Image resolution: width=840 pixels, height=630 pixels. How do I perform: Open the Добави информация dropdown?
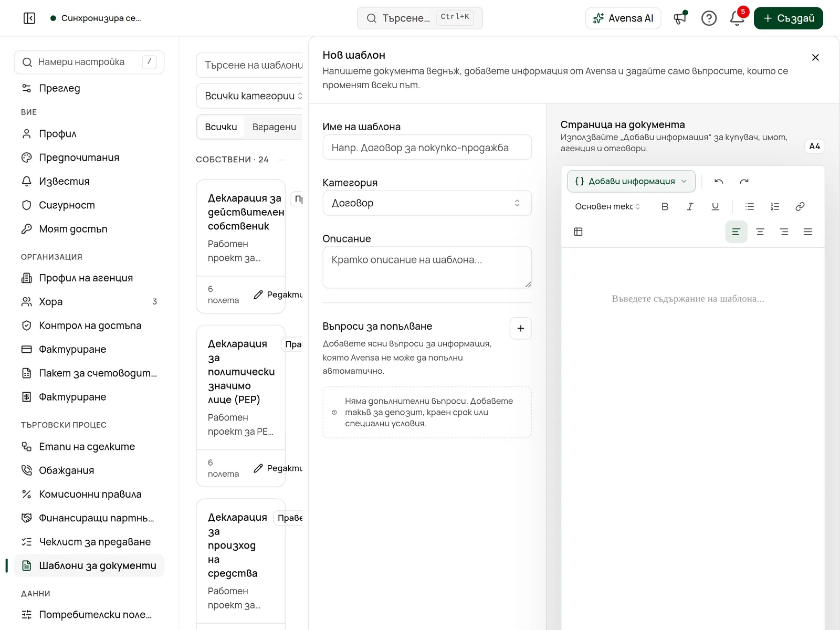(631, 181)
